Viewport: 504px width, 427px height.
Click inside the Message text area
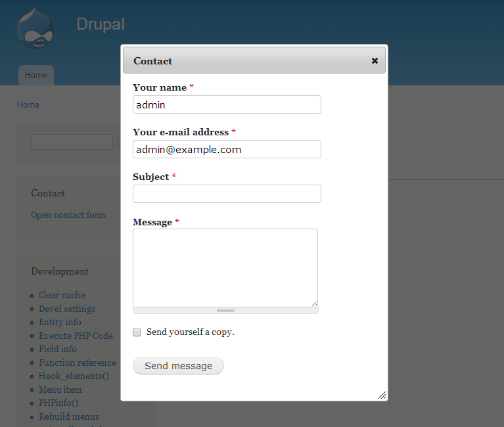[225, 268]
